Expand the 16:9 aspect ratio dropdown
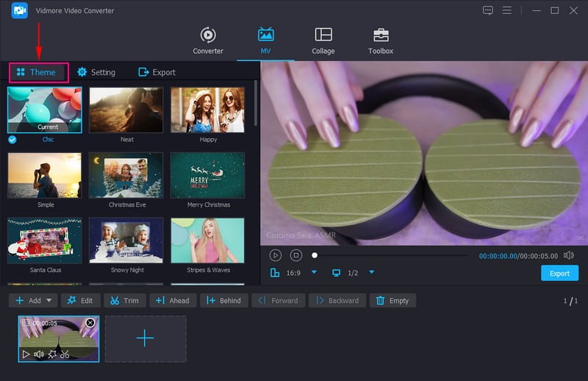588x381 pixels. pyautogui.click(x=314, y=273)
